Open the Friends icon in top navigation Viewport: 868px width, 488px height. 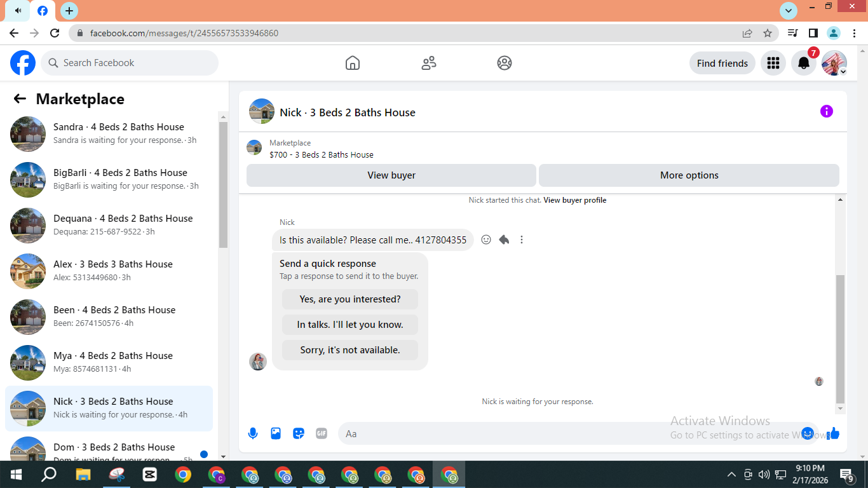coord(429,63)
